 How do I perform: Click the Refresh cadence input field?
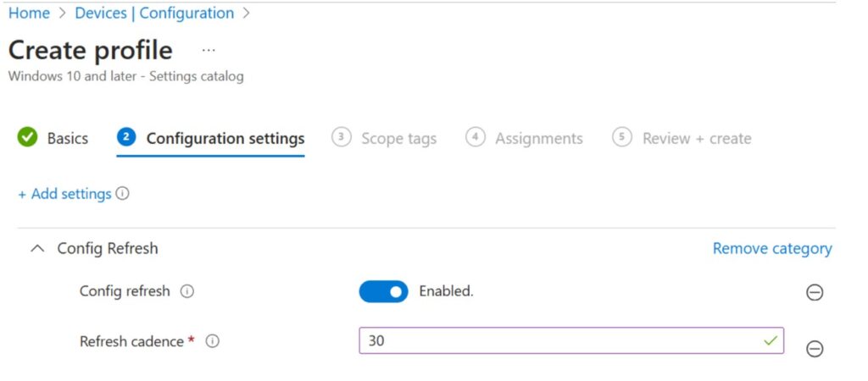[559, 341]
